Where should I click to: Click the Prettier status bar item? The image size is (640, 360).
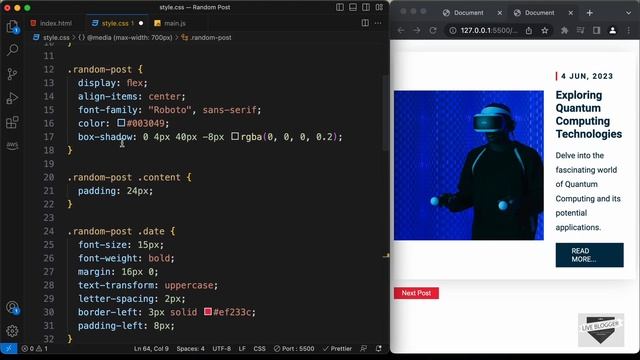(337, 349)
